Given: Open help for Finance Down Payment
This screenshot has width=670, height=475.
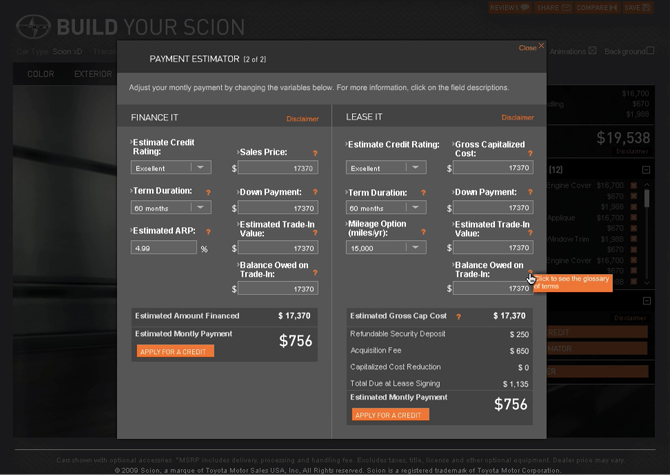Looking at the screenshot, I should (315, 192).
